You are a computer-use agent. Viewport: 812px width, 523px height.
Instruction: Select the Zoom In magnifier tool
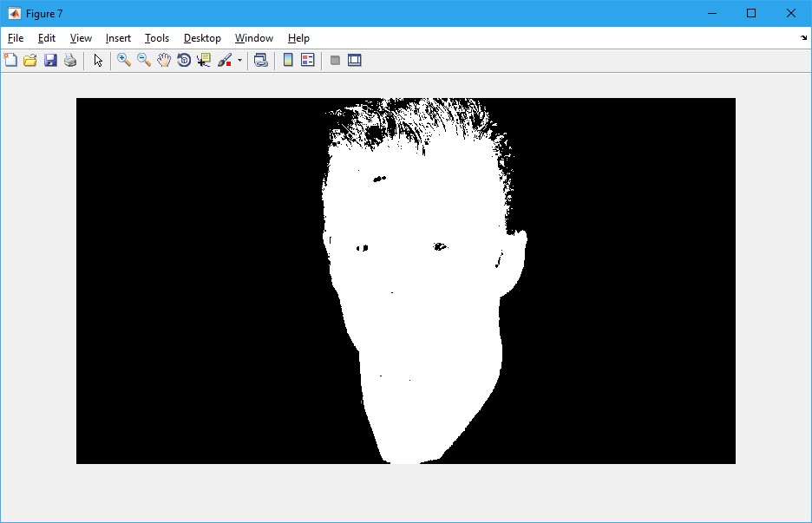click(124, 60)
